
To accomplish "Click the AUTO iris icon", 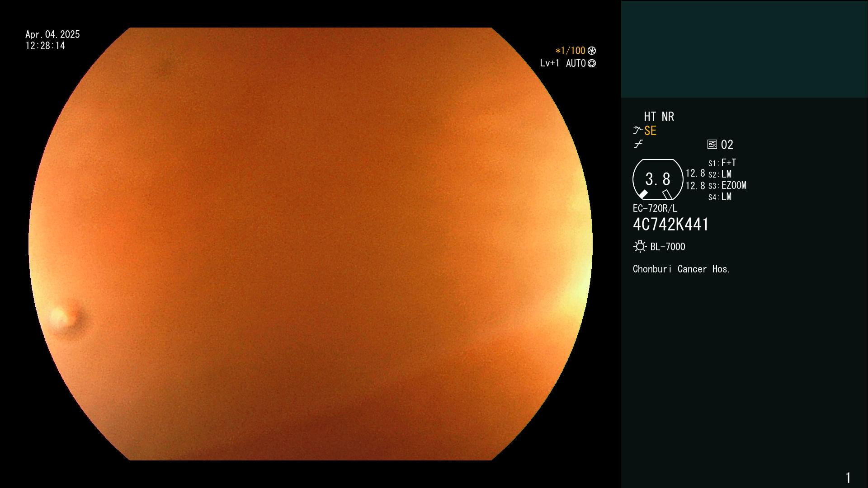I will pyautogui.click(x=592, y=63).
